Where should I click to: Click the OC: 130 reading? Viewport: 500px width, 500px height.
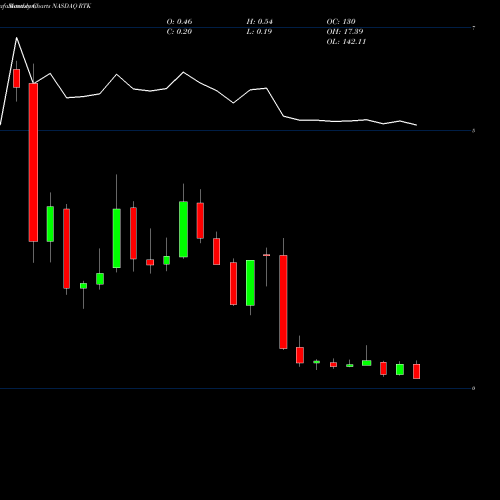point(341,21)
